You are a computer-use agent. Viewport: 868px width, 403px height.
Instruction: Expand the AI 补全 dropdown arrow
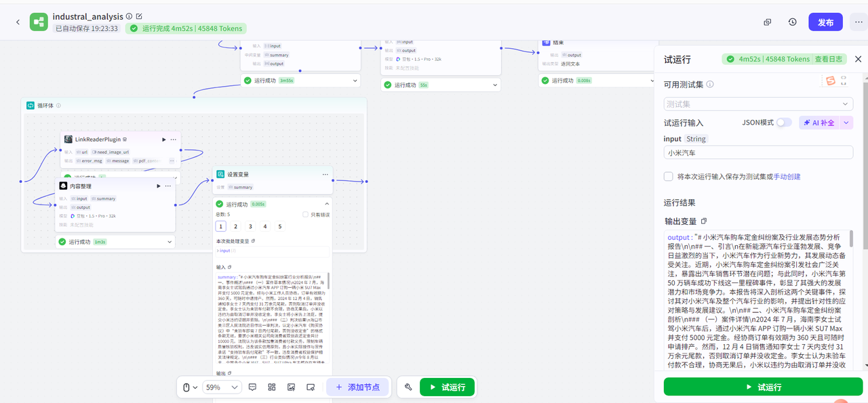tap(846, 123)
